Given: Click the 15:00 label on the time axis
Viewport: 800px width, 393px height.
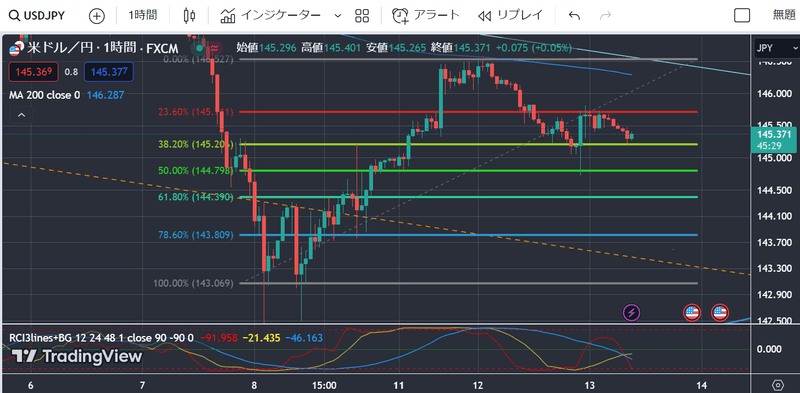Looking at the screenshot, I should (324, 384).
